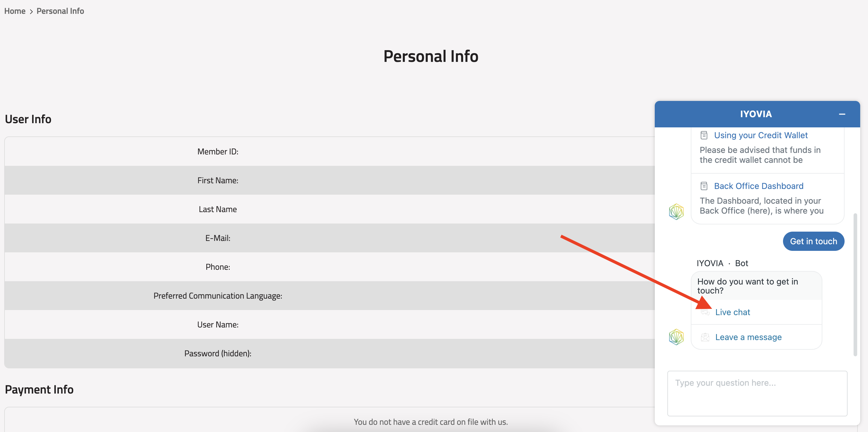Select the Personal Info breadcrumb item
868x432 pixels.
pyautogui.click(x=60, y=11)
